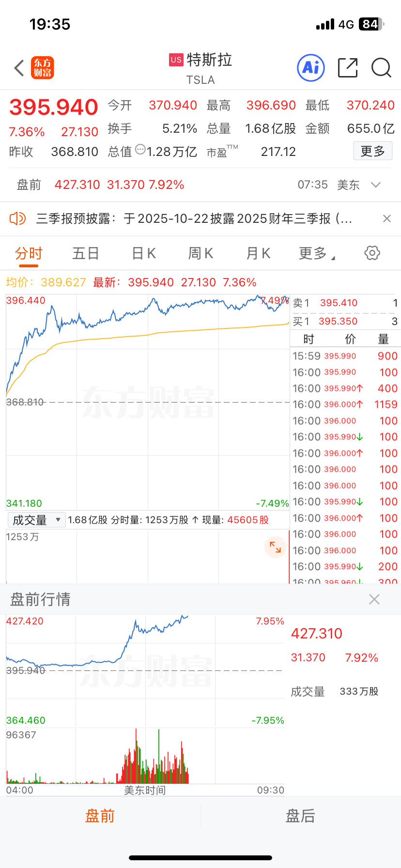The height and width of the screenshot is (868, 401).
Task: Tap the 19:35 status bar clock
Action: click(50, 24)
